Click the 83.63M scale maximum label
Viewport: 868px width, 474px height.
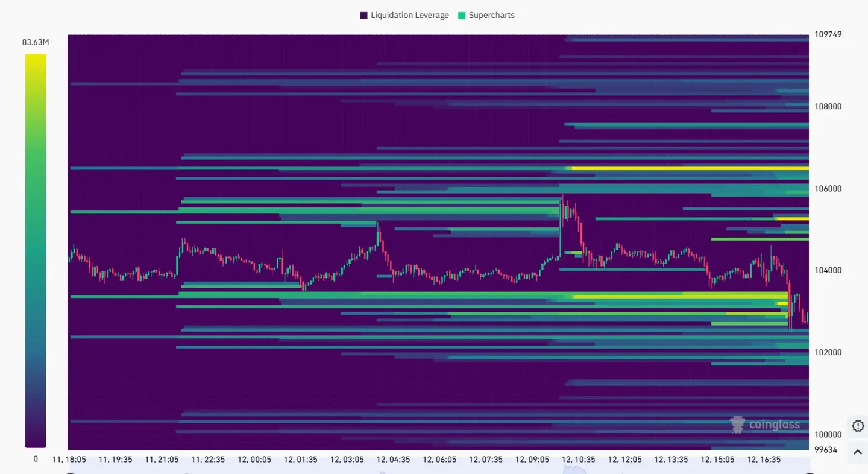pyautogui.click(x=36, y=42)
